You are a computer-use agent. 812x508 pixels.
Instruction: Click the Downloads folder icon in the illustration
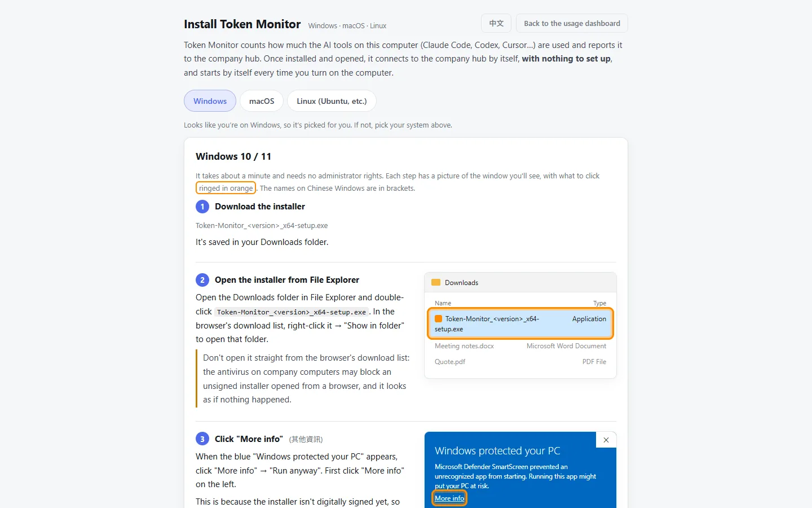[436, 283]
